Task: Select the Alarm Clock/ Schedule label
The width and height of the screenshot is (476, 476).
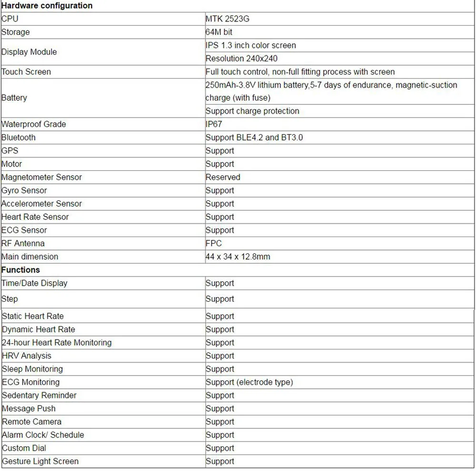Action: coord(43,435)
